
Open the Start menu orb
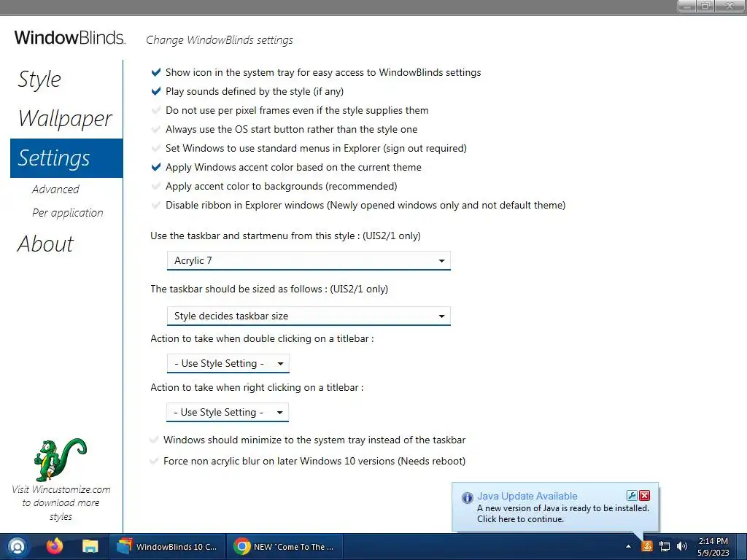[18, 547]
